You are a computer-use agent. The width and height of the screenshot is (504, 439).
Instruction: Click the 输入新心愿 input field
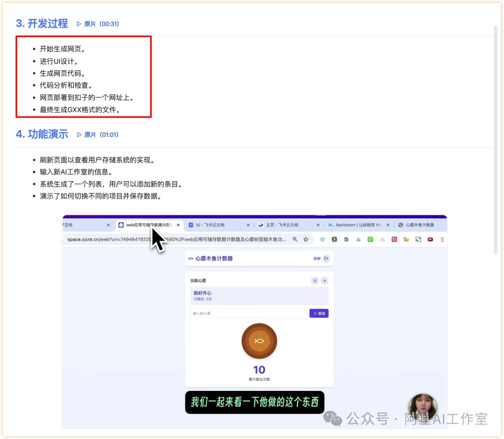(x=249, y=313)
